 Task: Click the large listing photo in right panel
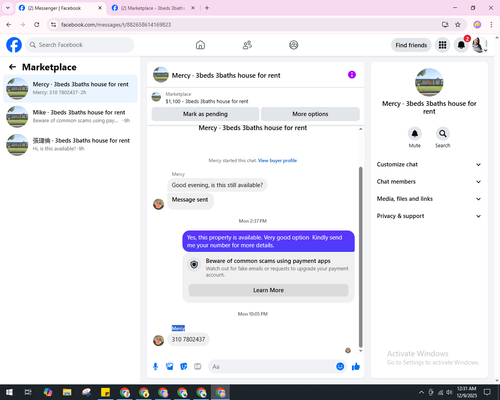tap(429, 82)
